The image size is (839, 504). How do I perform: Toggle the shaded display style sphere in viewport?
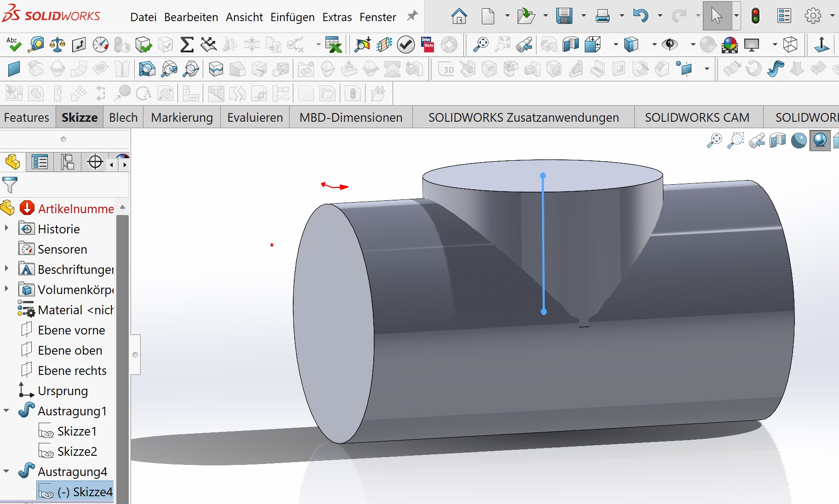[x=799, y=140]
